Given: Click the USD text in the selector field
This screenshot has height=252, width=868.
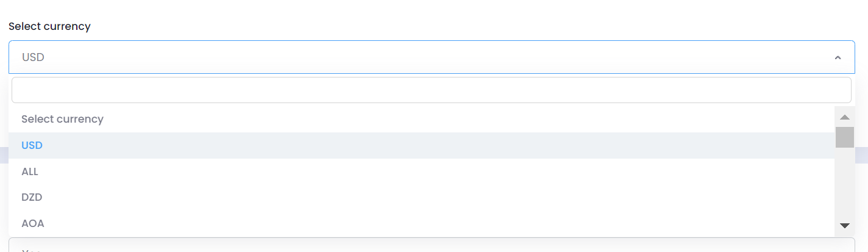Looking at the screenshot, I should coord(33,57).
